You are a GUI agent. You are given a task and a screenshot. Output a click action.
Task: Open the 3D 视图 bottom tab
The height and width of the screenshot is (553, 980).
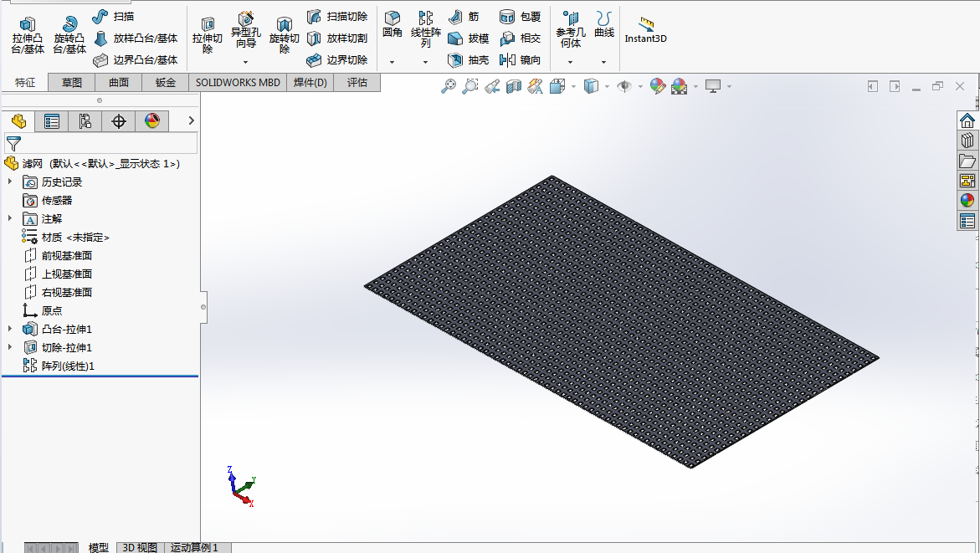pyautogui.click(x=140, y=547)
